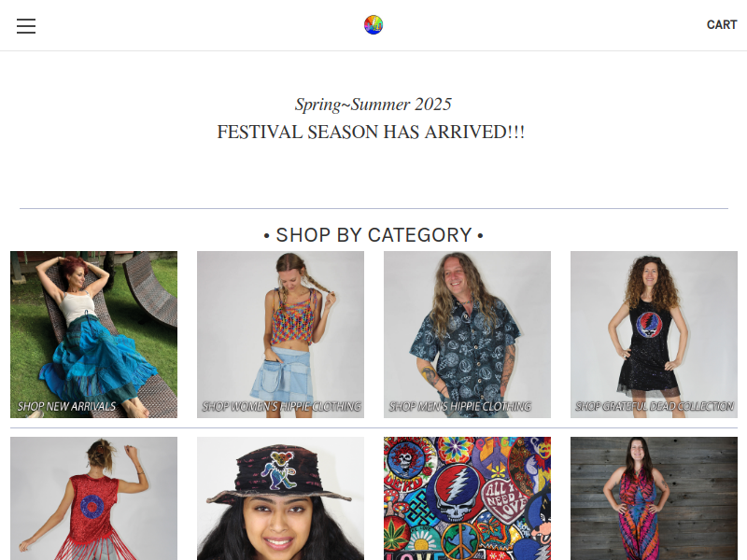Click 'SHOP MEN'S HIPPIE CLOTHING' caption text

459,406
